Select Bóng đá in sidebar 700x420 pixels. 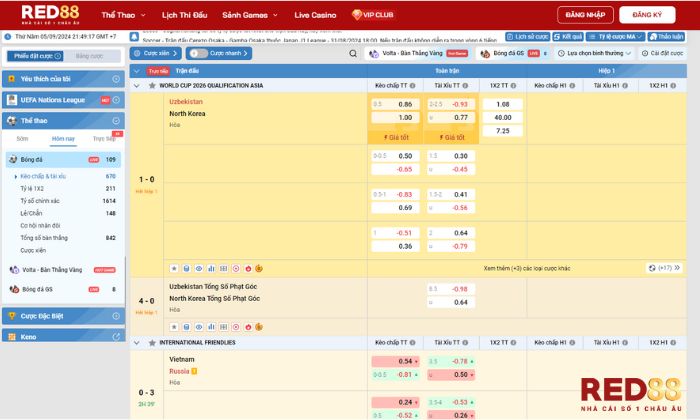[63, 159]
